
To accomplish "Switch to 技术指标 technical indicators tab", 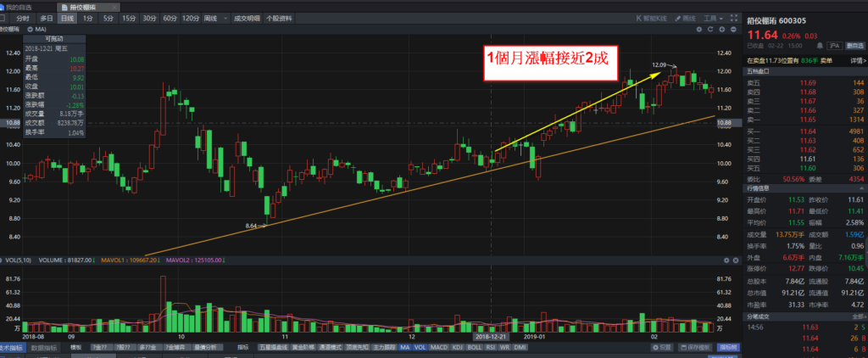I will (x=12, y=348).
